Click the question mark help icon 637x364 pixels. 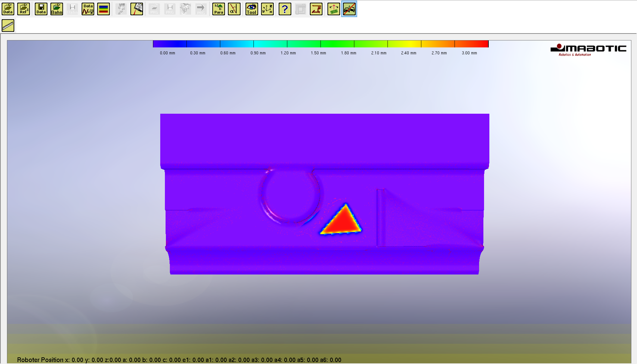coord(285,9)
